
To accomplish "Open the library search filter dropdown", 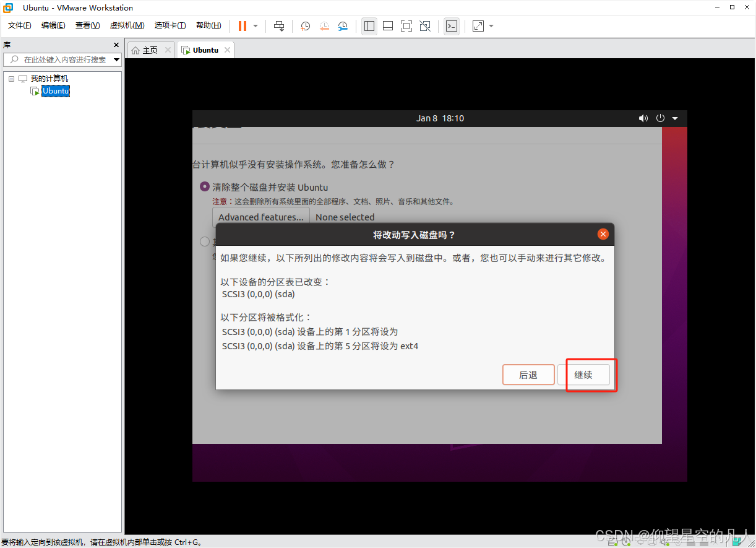I will [117, 59].
